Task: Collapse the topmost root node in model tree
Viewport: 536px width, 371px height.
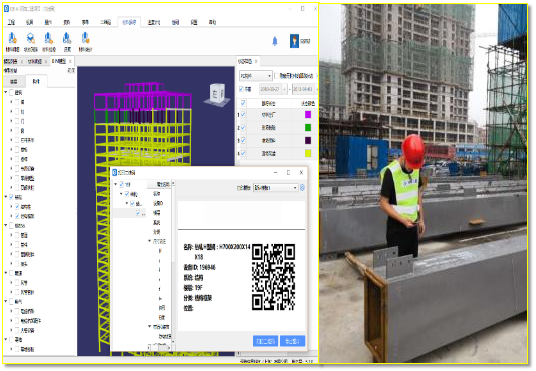Action: point(6,92)
